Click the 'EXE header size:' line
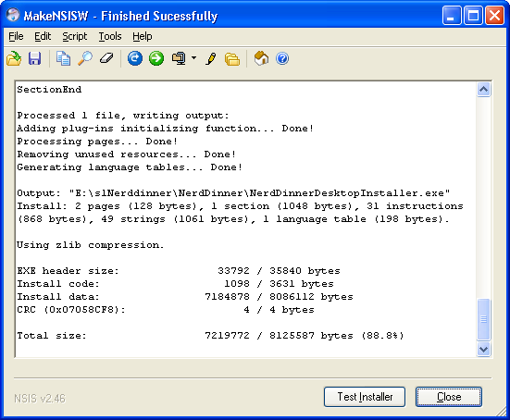 (x=179, y=271)
